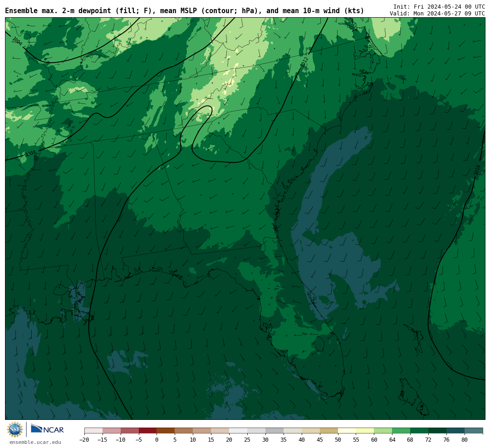The height and width of the screenshot is (448, 490).
Task: Click the colorbar swatch between -15 and -10
Action: pos(112,431)
